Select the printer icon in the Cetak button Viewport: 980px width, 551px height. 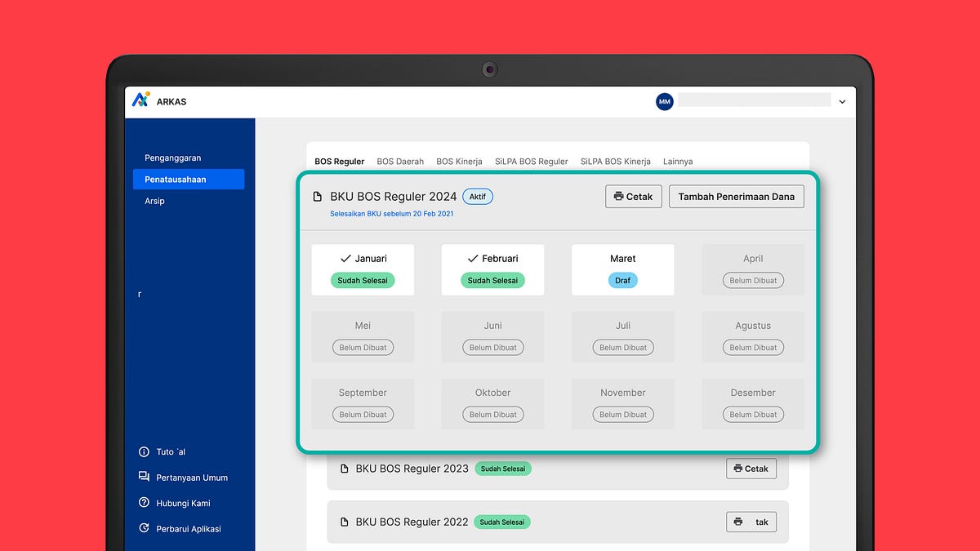618,196
